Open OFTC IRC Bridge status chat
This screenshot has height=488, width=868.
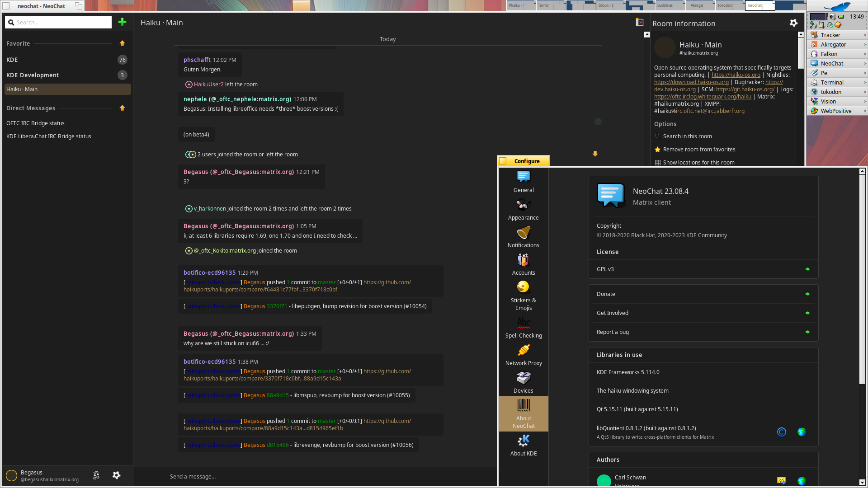(x=67, y=123)
